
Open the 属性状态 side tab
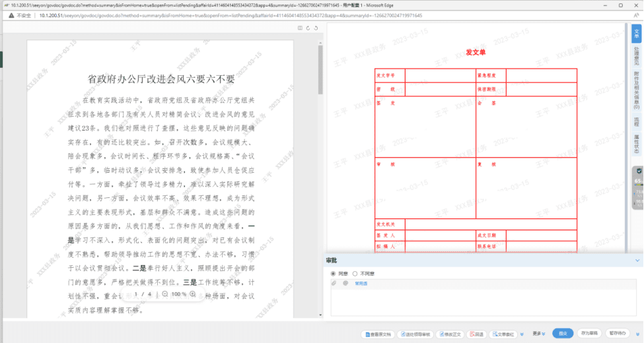coord(636,144)
